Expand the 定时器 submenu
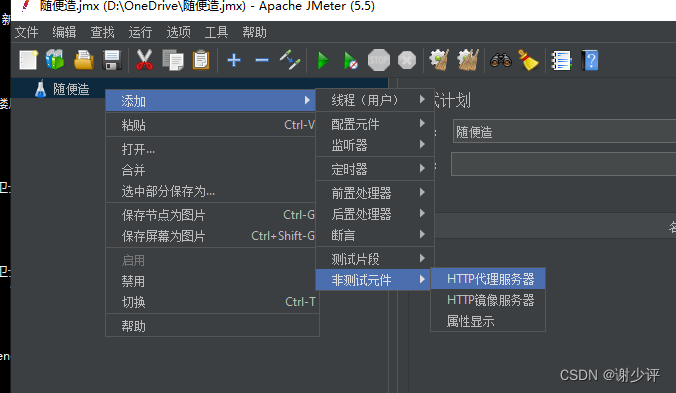Image resolution: width=676 pixels, height=393 pixels. pos(375,169)
